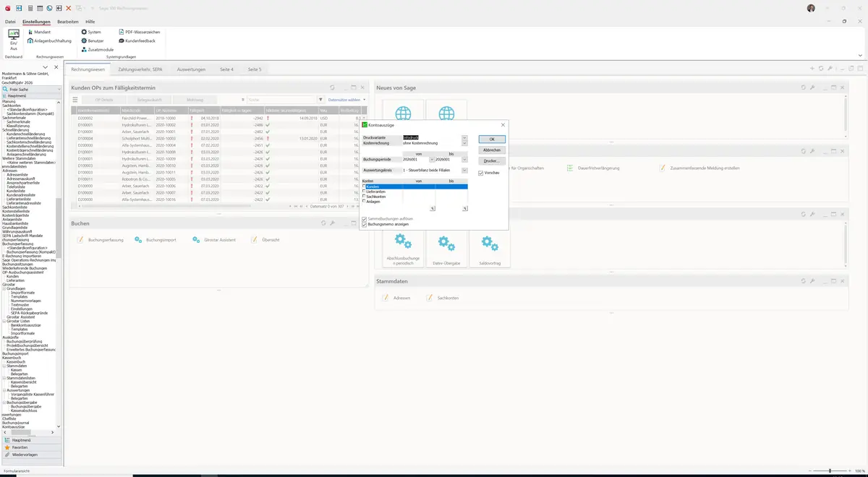868x477 pixels.
Task: Open the Druckvariante dropdown
Action: (464, 137)
